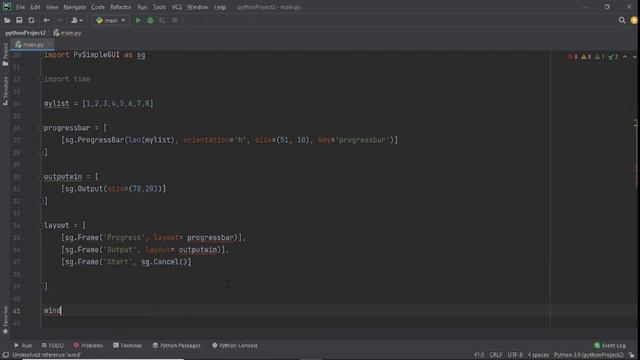Click the Reload from disk icon

[31, 20]
